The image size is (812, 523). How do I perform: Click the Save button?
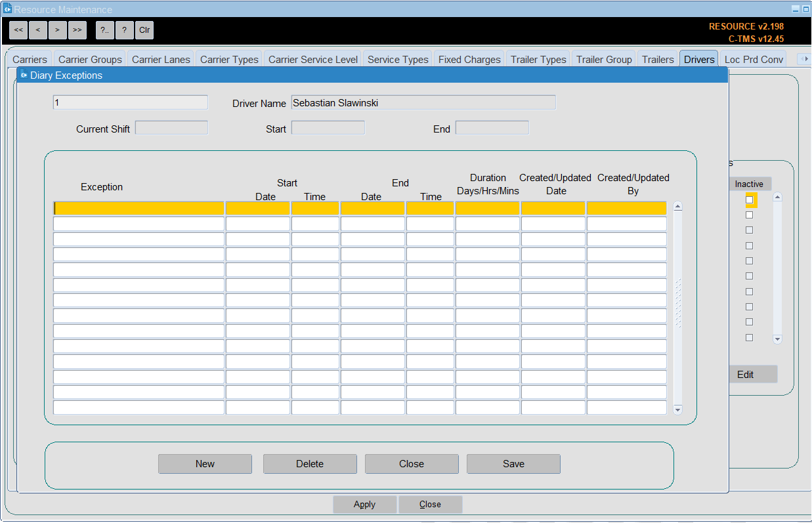513,464
